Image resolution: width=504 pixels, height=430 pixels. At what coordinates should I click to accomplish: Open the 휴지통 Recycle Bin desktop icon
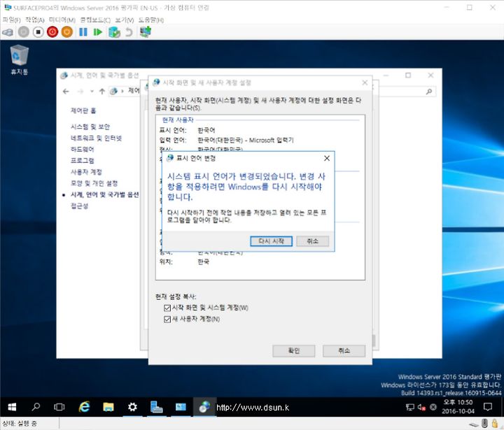[20, 59]
